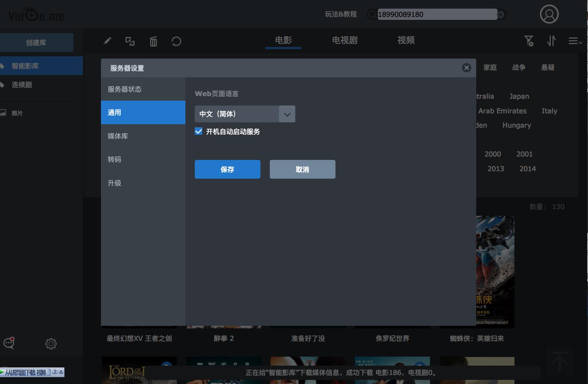Open the feedback message icon at bottom left

coord(8,343)
